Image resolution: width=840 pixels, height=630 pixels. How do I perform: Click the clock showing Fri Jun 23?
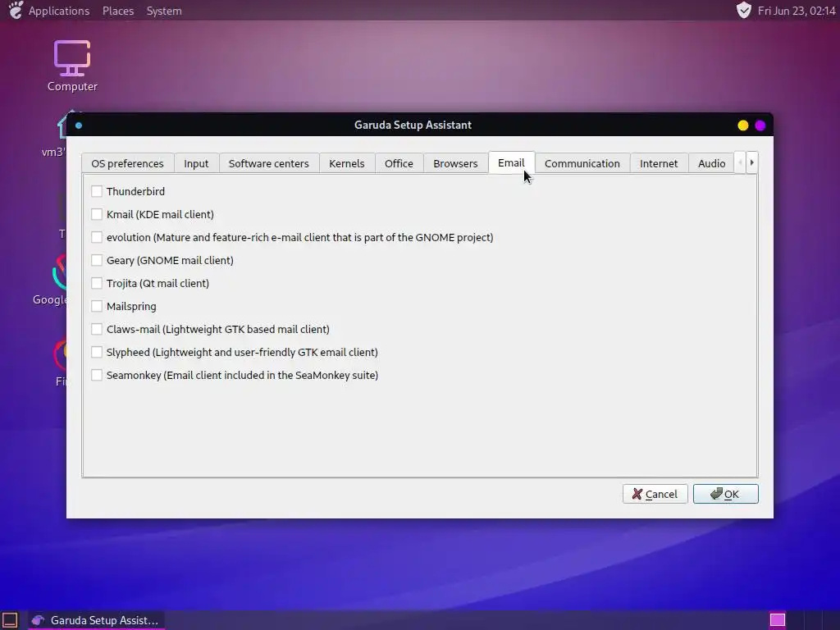pyautogui.click(x=796, y=11)
